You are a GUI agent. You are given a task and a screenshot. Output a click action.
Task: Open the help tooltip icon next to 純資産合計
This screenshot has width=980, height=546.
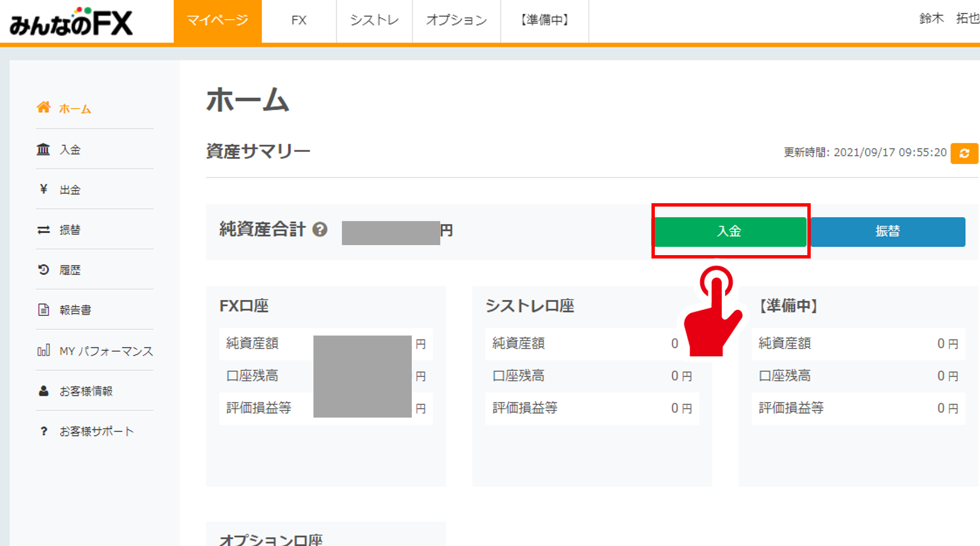pos(320,229)
